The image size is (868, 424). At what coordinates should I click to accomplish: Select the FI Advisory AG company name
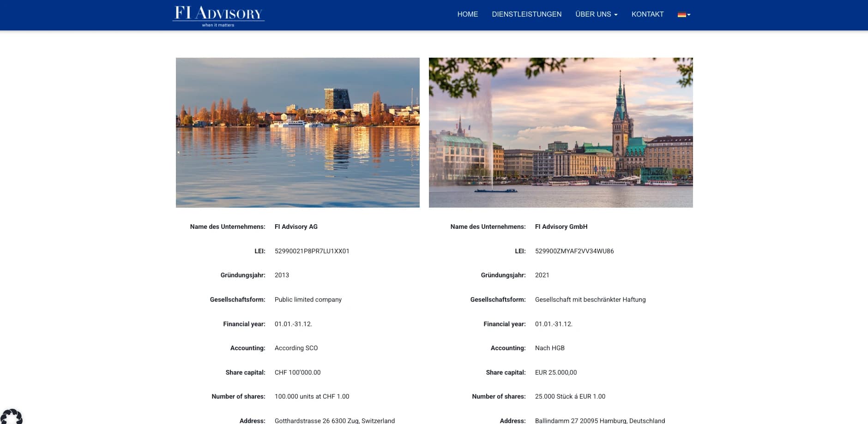point(296,227)
